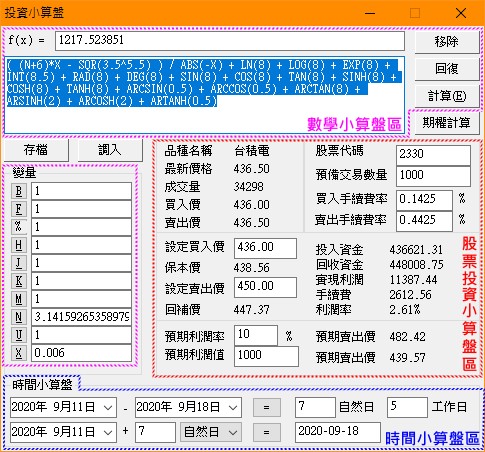Image resolution: width=485 pixels, height=452 pixels.
Task: Open the start date 2020年9月11日 dropdown
Action: (x=108, y=407)
